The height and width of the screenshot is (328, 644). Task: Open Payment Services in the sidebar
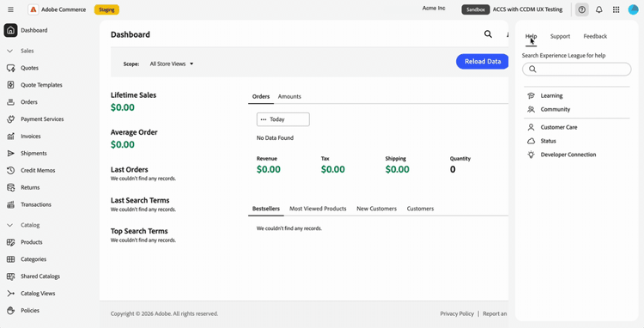(x=42, y=119)
